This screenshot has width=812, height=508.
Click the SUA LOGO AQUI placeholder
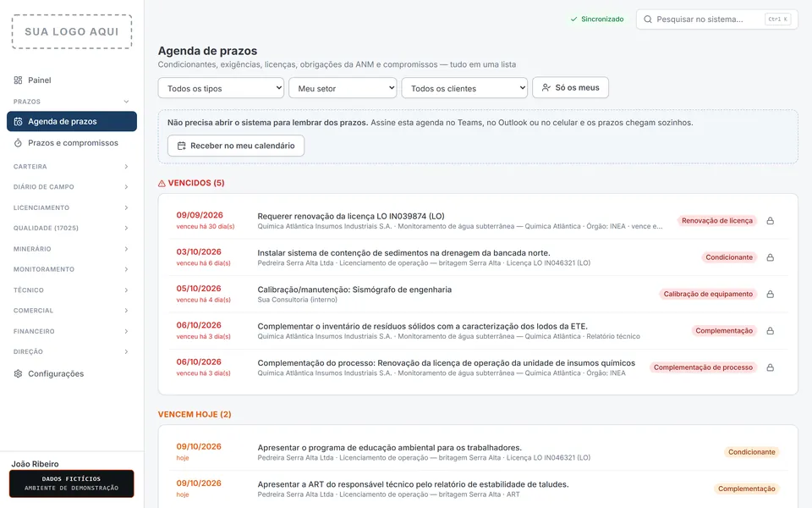pos(71,31)
